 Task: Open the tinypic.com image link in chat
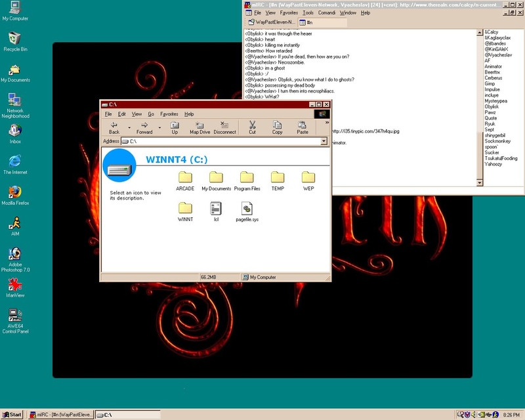point(366,131)
